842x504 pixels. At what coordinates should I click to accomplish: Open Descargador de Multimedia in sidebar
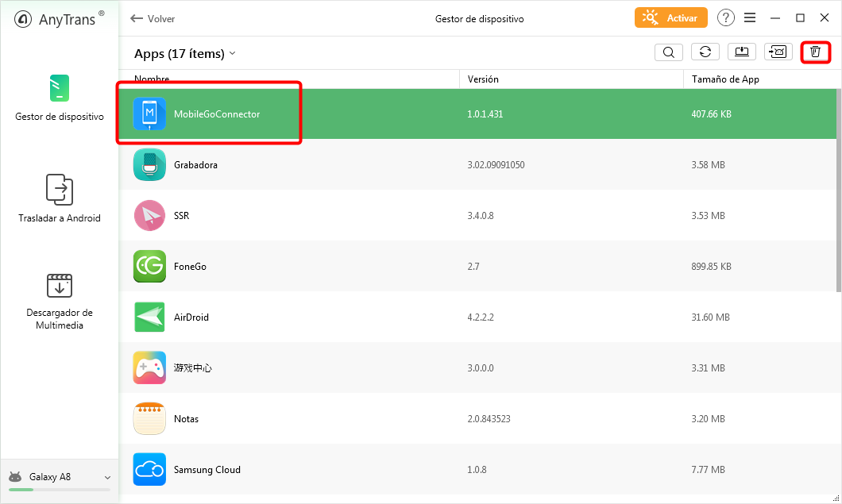60,302
